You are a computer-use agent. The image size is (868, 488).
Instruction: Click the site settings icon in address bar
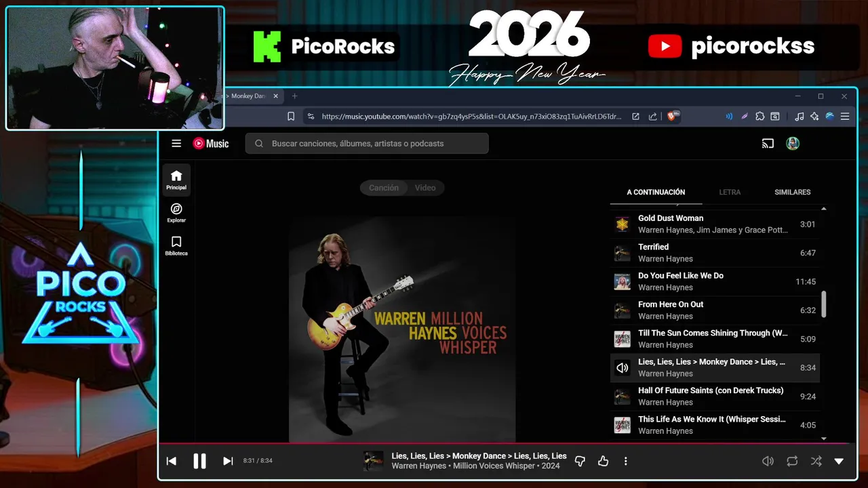click(311, 117)
